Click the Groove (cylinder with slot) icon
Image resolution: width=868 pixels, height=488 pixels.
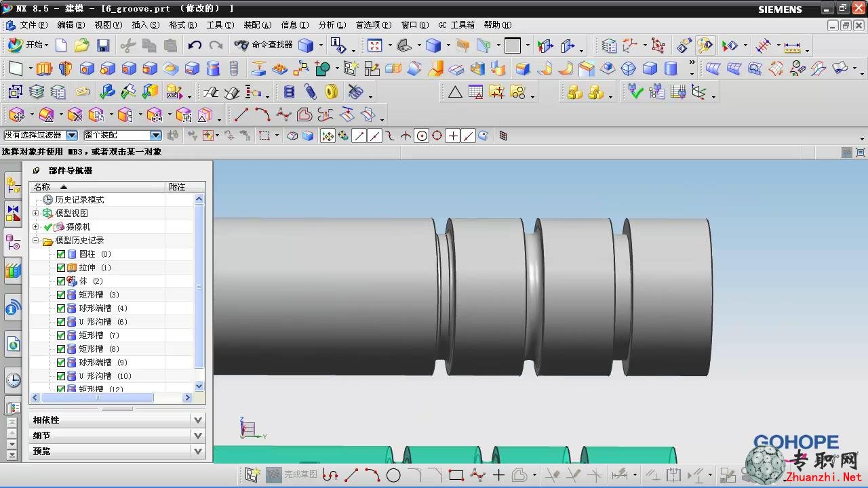pyautogui.click(x=213, y=68)
